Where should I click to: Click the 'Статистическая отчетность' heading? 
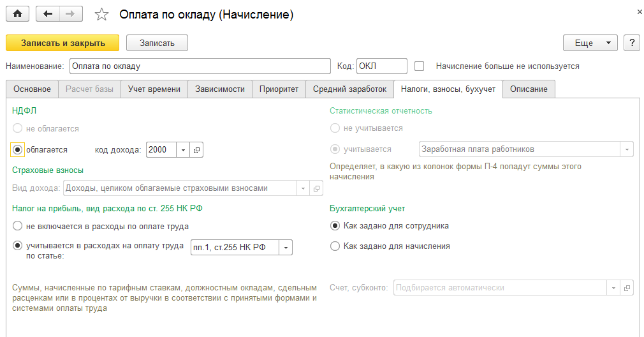[x=381, y=111]
